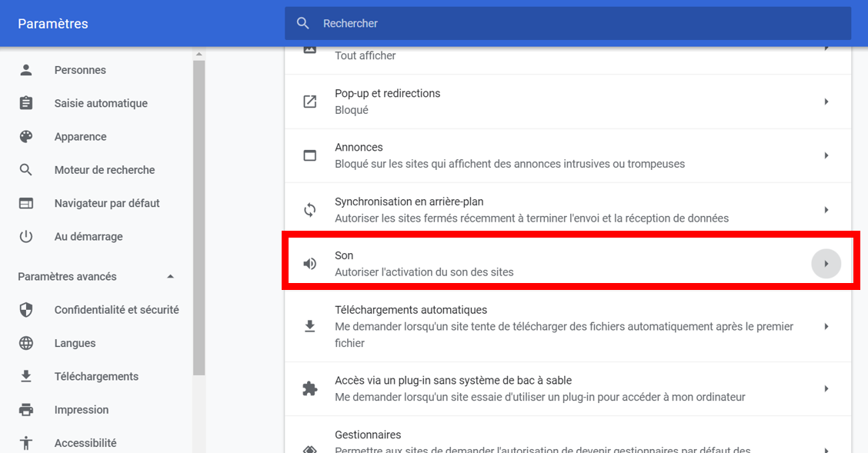
Task: Click the Confidentialité et sécurité shield icon
Action: coord(26,310)
